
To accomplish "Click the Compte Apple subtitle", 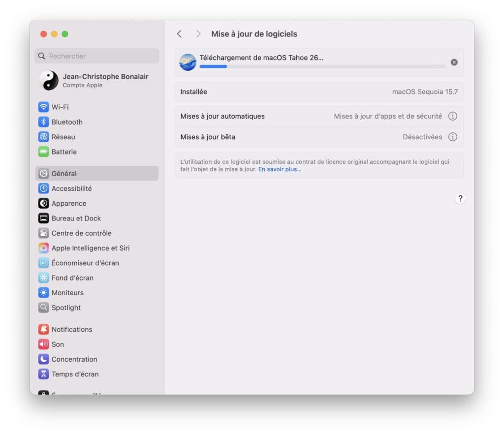I will pyautogui.click(x=83, y=85).
